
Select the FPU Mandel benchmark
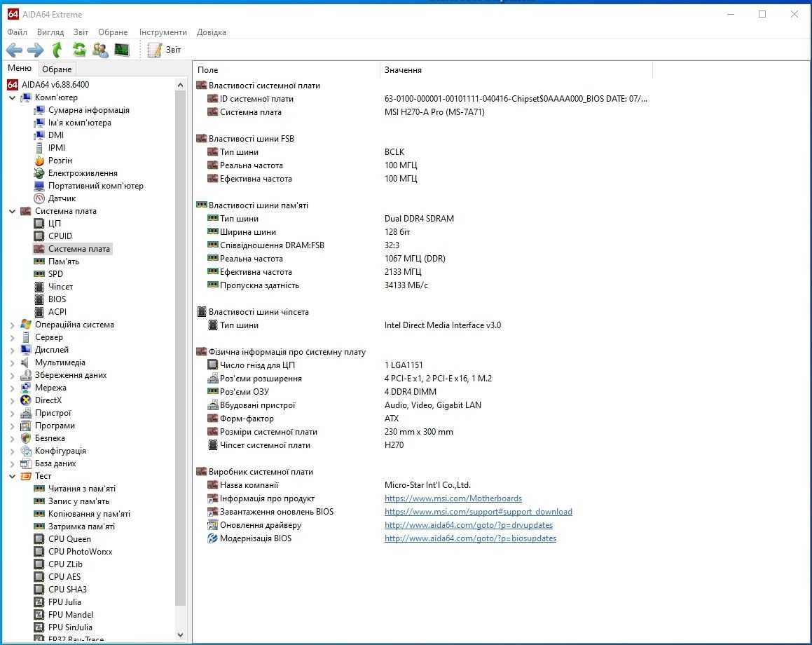pyautogui.click(x=71, y=615)
